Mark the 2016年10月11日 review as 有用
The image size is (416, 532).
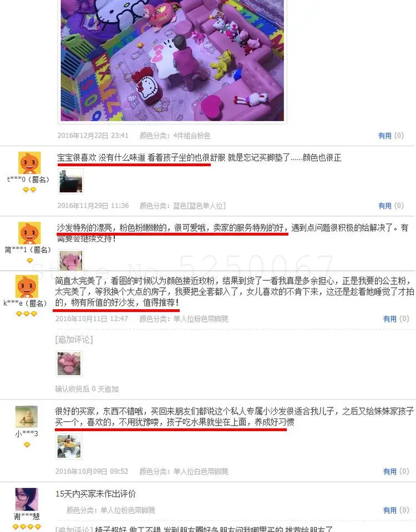pos(395,319)
